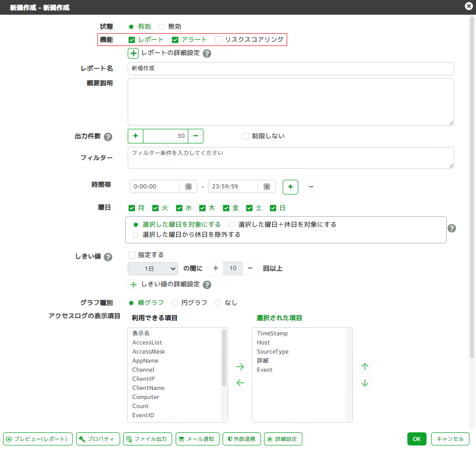Image resolution: width=476 pixels, height=449 pixels.
Task: Uncheck the 水 weekday checkbox
Action: coord(179,208)
